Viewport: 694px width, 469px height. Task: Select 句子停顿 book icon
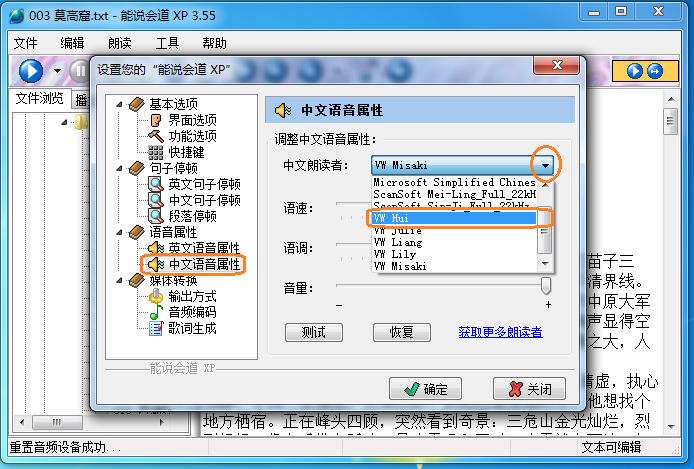pos(137,168)
